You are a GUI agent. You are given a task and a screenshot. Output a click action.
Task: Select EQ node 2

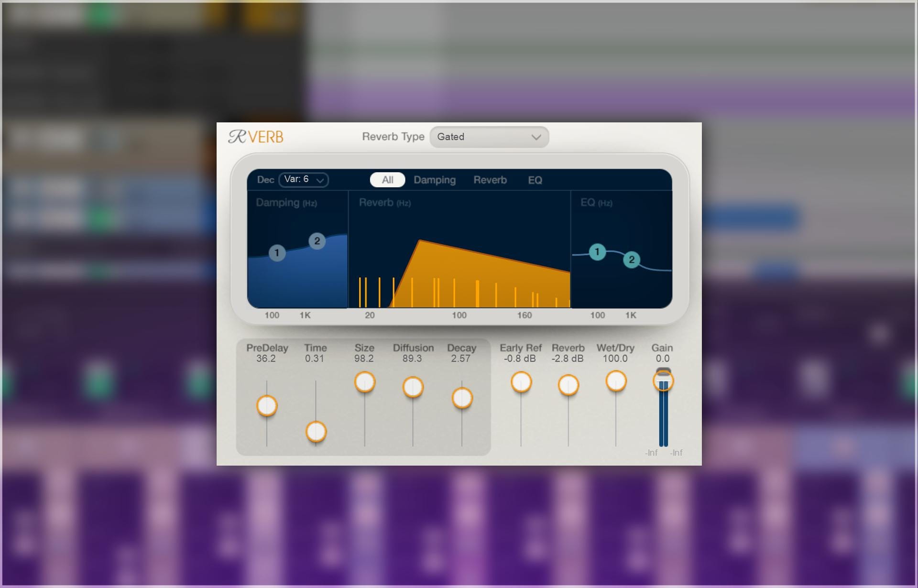coord(632,260)
